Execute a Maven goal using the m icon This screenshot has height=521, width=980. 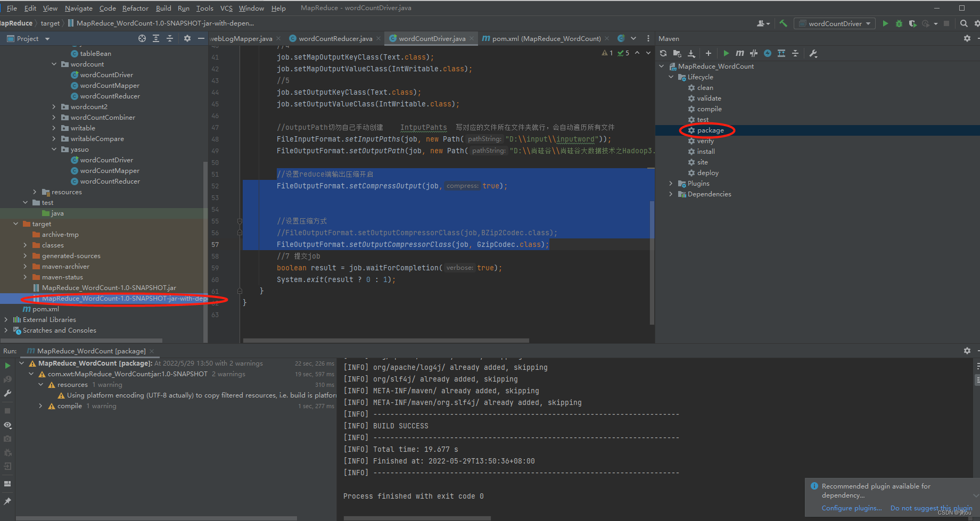tap(740, 53)
